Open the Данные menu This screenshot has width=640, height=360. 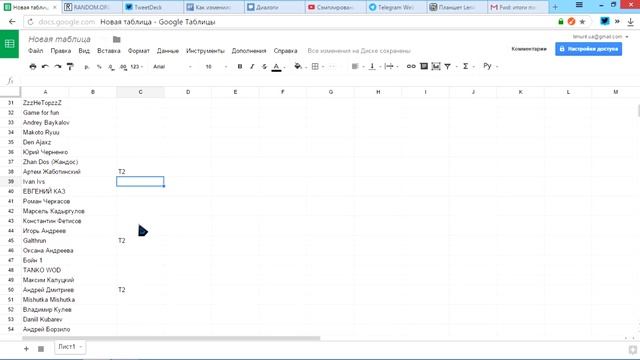(x=168, y=51)
